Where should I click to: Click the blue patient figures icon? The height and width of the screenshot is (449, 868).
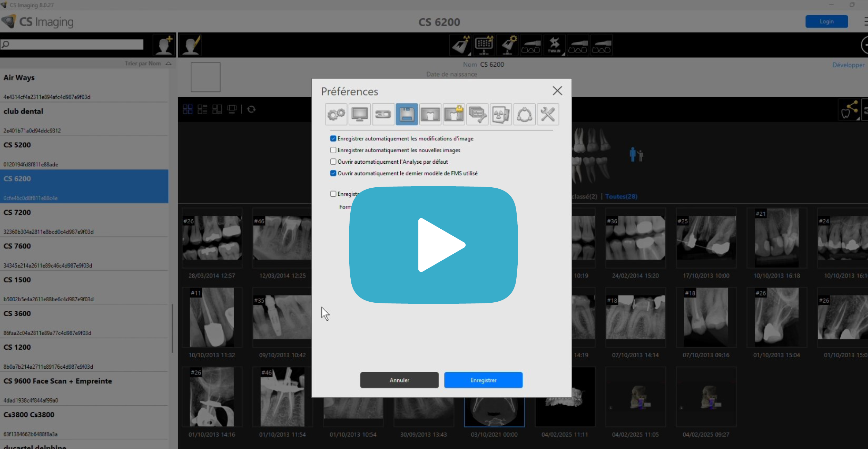(x=636, y=155)
